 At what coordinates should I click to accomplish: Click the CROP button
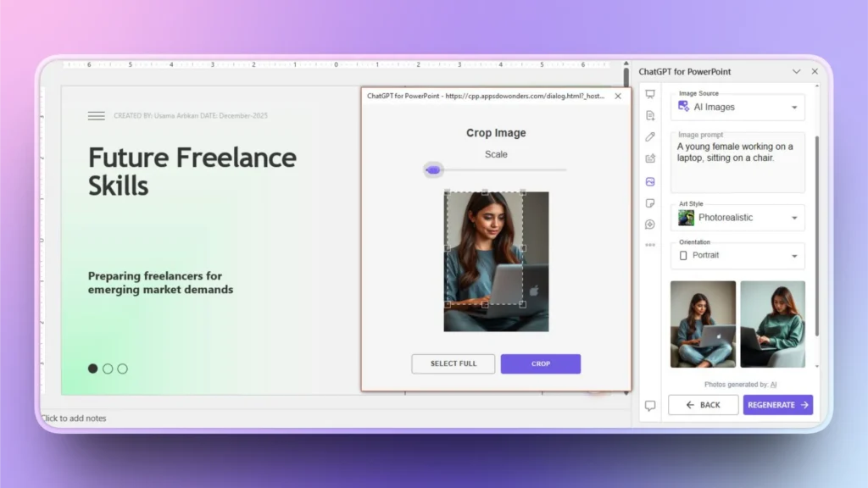click(540, 363)
